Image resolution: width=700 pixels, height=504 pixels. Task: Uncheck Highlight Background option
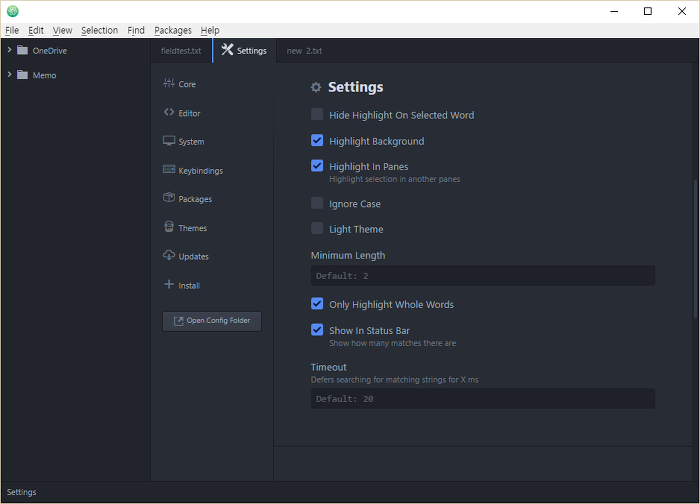(317, 140)
